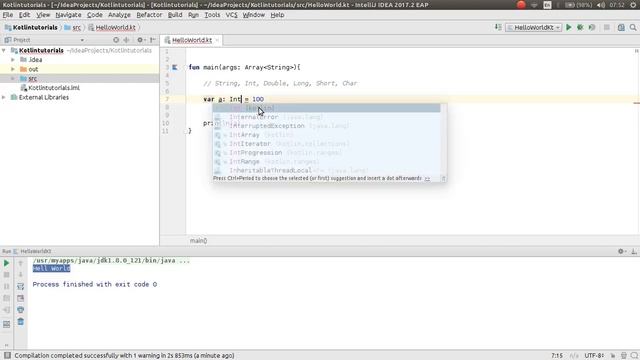Run with coverage from main toolbar
Screen dimensions: 640x360
[x=592, y=27]
